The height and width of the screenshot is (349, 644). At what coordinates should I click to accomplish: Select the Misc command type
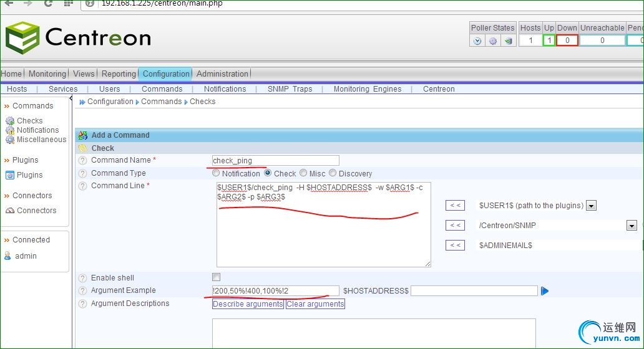[x=303, y=173]
